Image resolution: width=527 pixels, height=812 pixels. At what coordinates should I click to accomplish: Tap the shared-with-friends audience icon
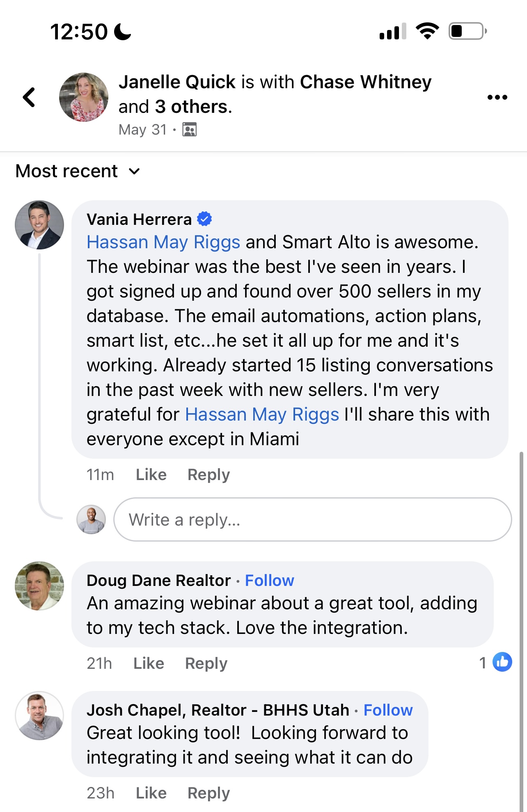coord(189,130)
